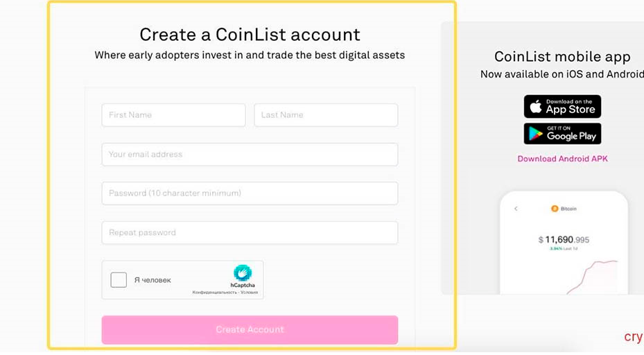Click the Last Name input field
644x355 pixels.
(326, 115)
